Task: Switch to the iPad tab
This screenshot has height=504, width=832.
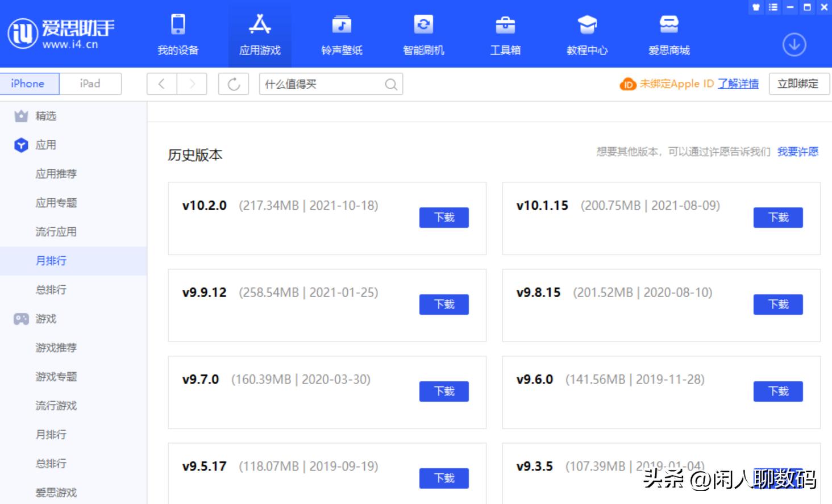Action: click(x=90, y=84)
